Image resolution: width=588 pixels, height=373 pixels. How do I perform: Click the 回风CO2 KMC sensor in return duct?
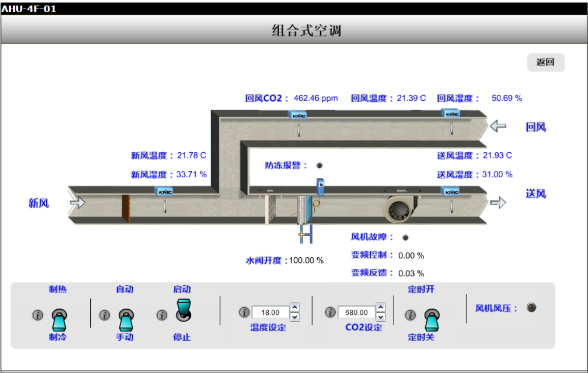298,115
